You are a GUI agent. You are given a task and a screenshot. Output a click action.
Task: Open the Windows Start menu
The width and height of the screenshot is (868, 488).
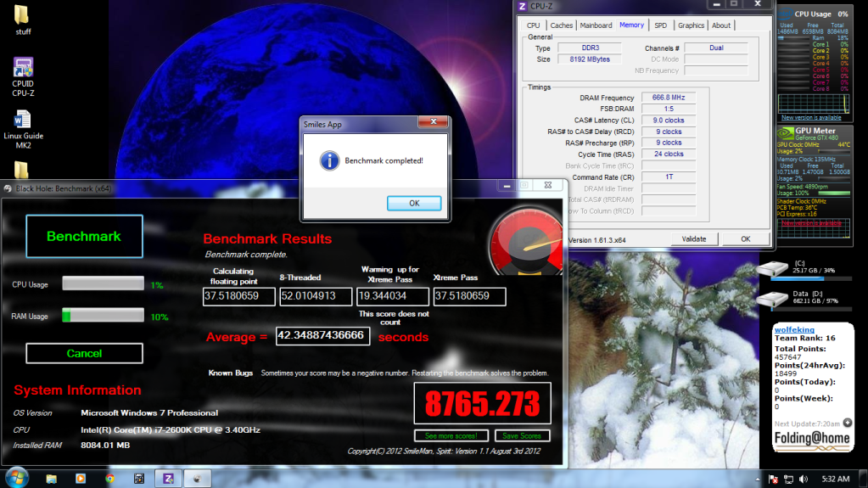tap(17, 478)
